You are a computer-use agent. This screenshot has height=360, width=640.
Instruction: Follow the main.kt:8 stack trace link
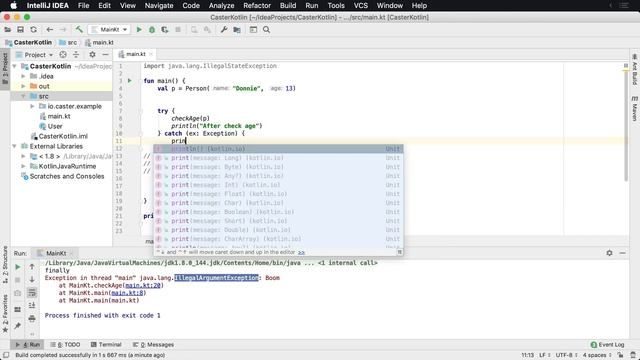tap(127, 293)
